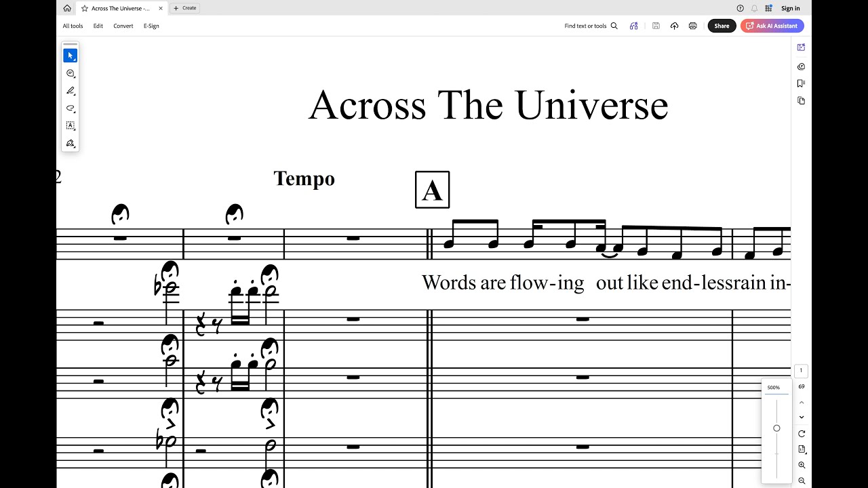Screen dimensions: 868x488
Task: Click the cloud upload icon
Action: (x=674, y=26)
